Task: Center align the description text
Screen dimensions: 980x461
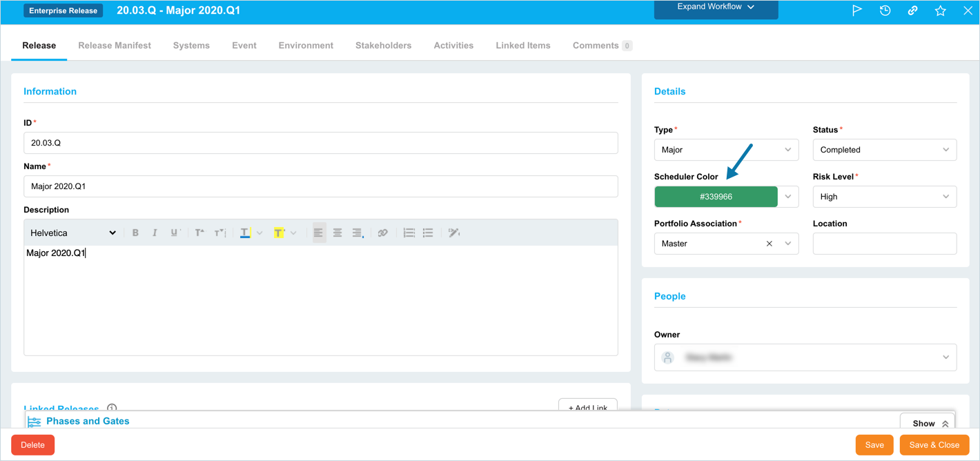Action: pos(337,233)
